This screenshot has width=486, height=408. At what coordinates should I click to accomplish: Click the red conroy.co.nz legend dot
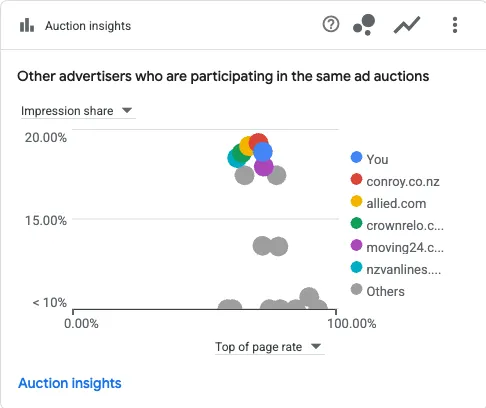point(356,179)
